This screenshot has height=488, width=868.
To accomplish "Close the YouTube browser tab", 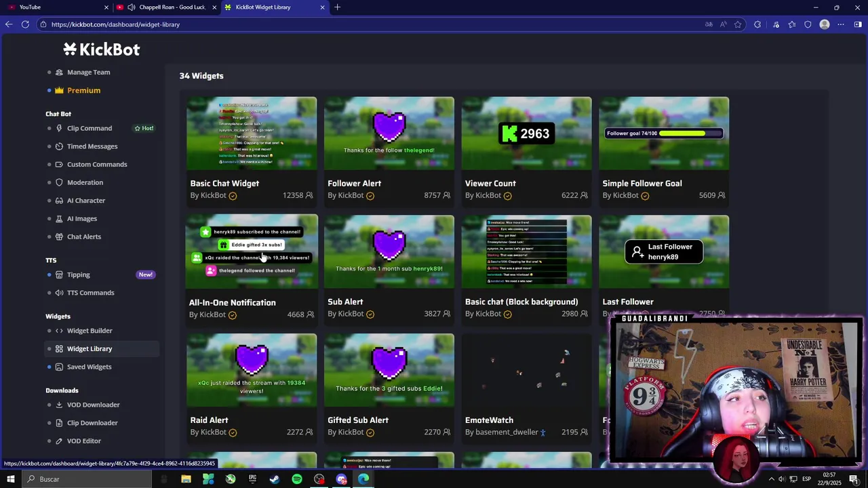I will [x=106, y=7].
